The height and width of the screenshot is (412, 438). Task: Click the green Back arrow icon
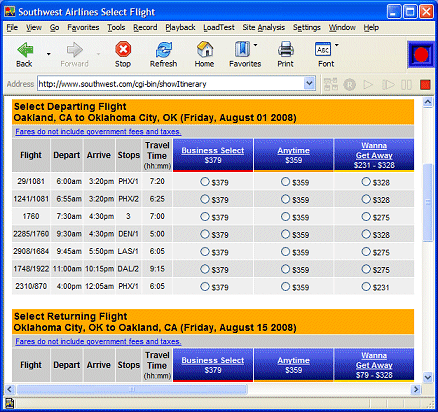[25, 50]
